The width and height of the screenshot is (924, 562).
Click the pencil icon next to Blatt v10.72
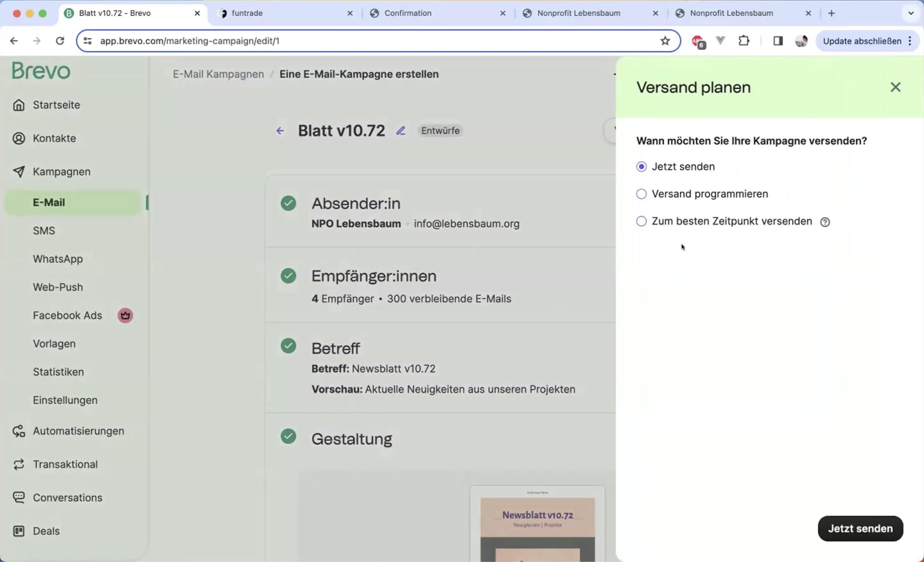pos(400,130)
